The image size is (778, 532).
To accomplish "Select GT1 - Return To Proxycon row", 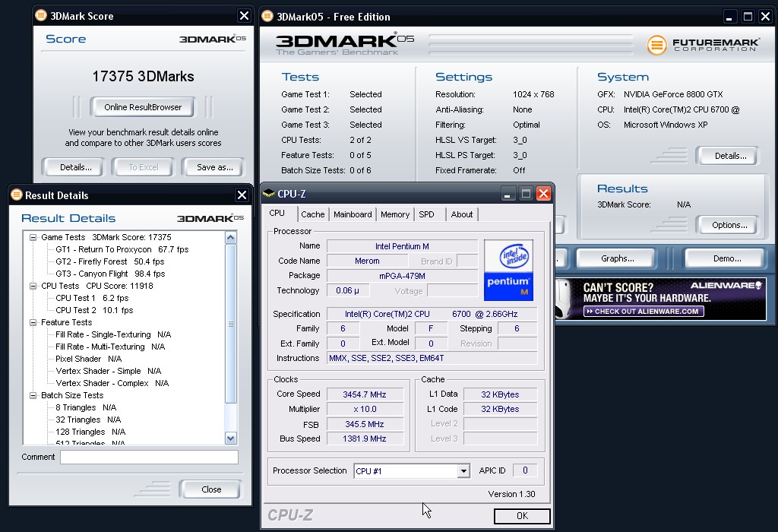I will click(122, 249).
